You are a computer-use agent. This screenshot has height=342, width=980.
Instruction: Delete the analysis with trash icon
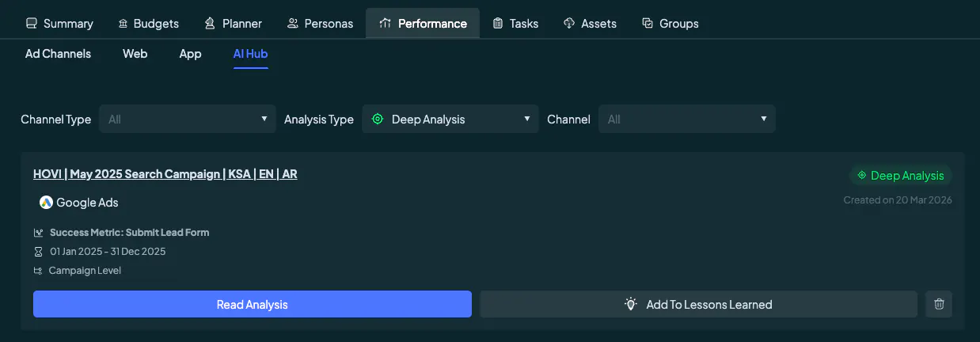coord(939,304)
